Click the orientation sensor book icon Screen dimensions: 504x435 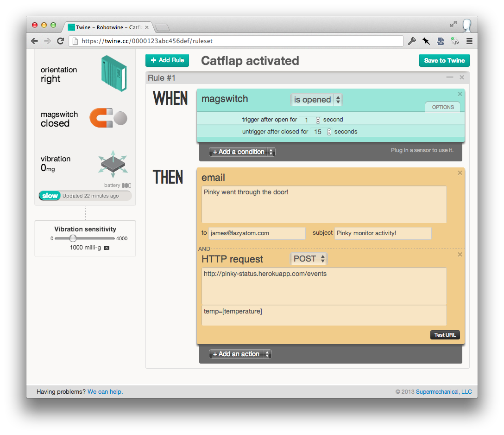114,73
